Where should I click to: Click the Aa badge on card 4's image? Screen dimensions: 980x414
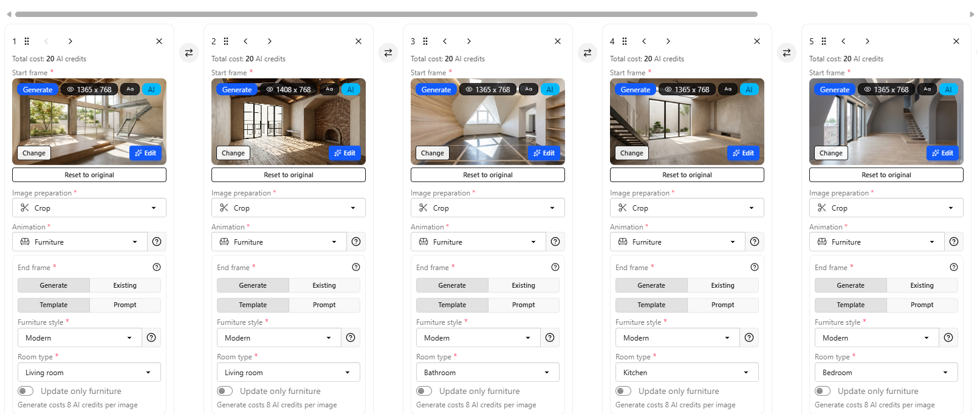coord(728,89)
